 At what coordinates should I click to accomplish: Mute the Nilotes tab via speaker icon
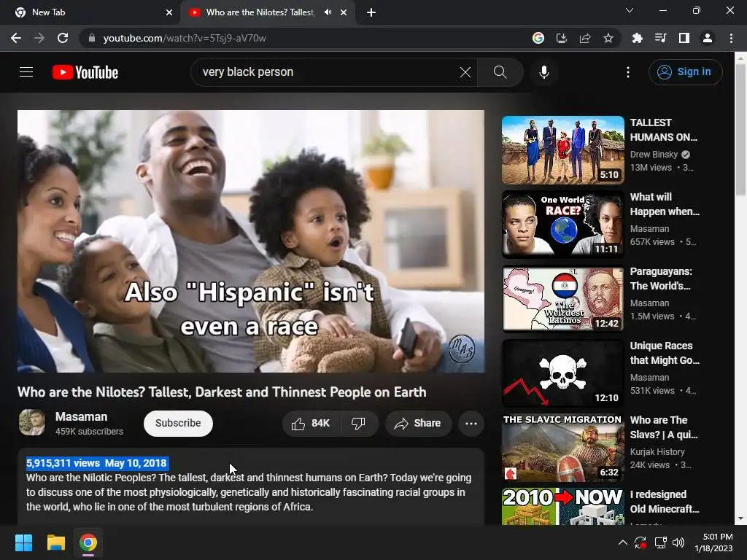pos(328,12)
